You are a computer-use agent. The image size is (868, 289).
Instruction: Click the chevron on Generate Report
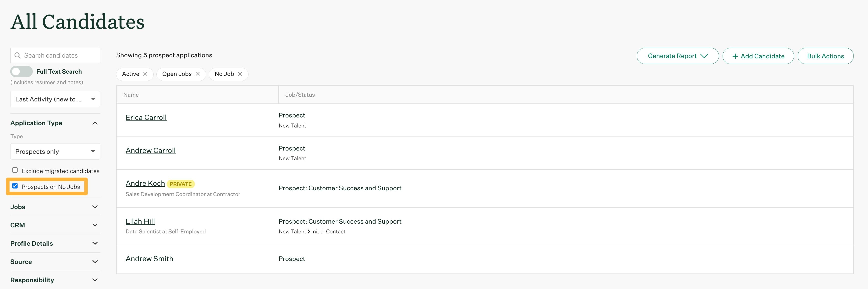click(x=705, y=56)
